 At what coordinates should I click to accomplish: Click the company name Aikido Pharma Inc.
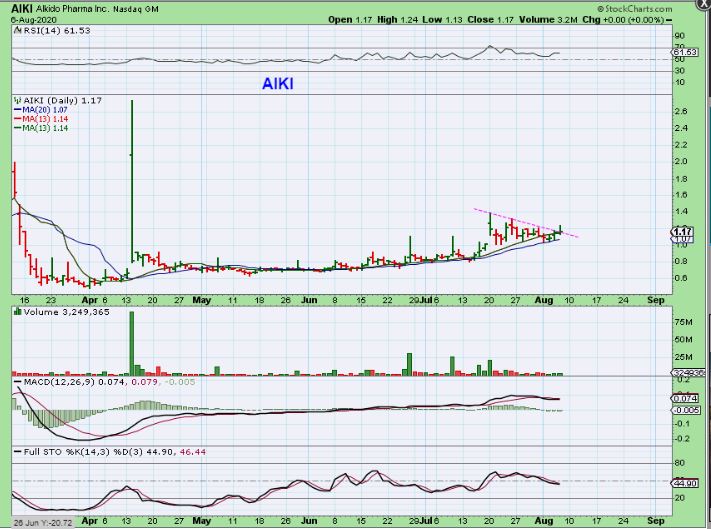coord(75,9)
